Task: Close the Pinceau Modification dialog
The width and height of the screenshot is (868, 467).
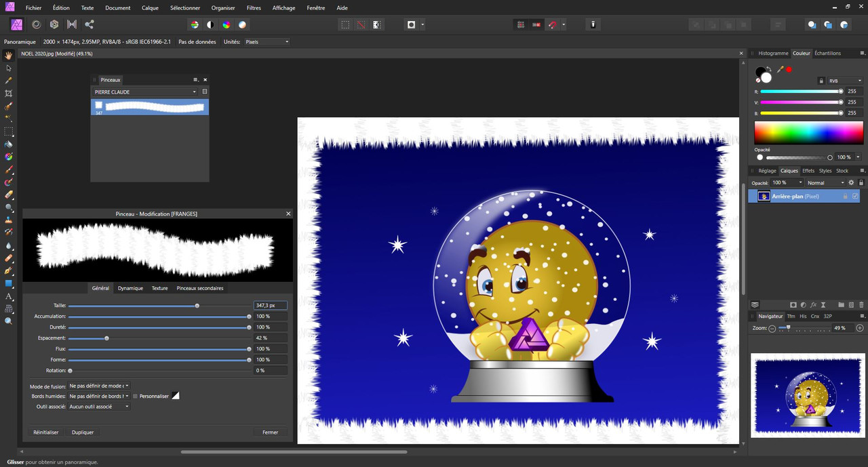Action: coord(288,214)
